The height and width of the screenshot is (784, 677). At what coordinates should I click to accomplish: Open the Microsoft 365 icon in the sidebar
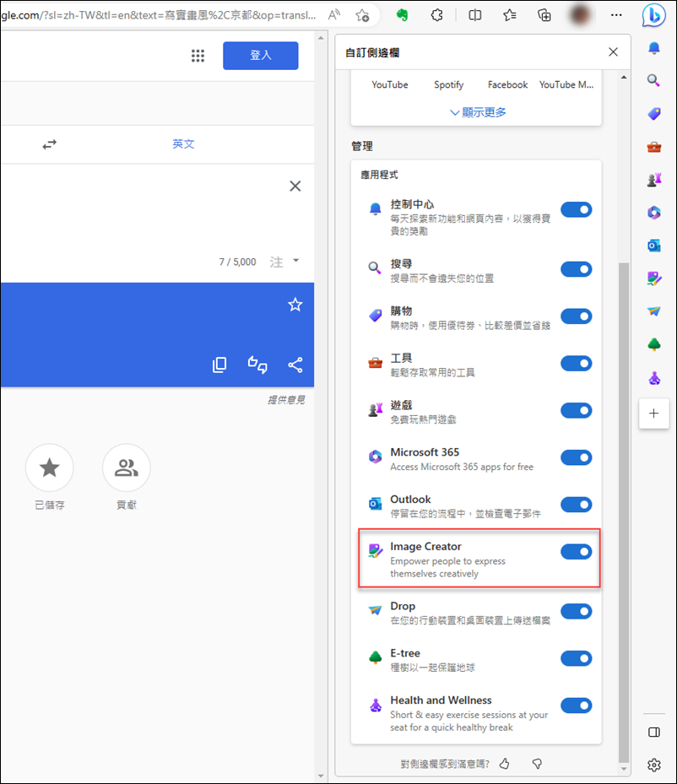click(x=654, y=213)
